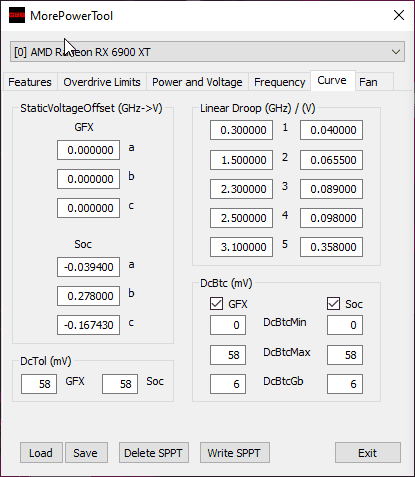This screenshot has height=477, width=415.
Task: Click Linear Droop row 1 GHz field 0.300000
Action: coord(241,130)
